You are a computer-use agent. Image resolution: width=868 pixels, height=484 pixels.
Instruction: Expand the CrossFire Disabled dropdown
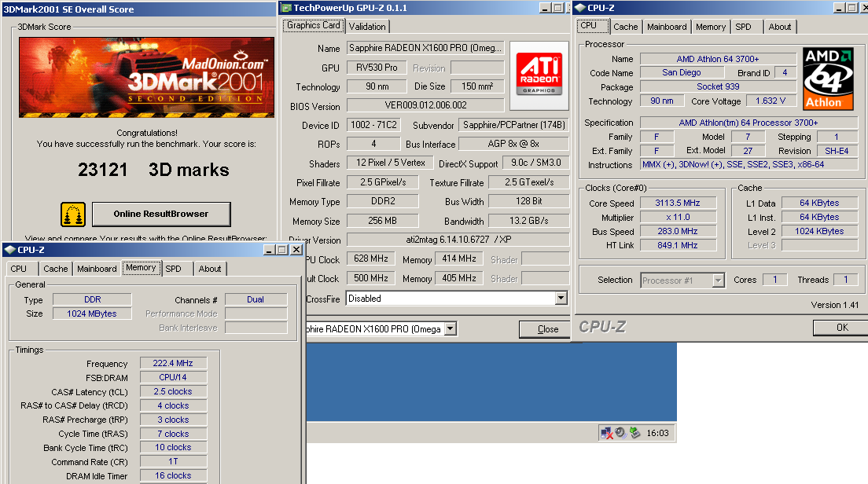[x=561, y=299]
